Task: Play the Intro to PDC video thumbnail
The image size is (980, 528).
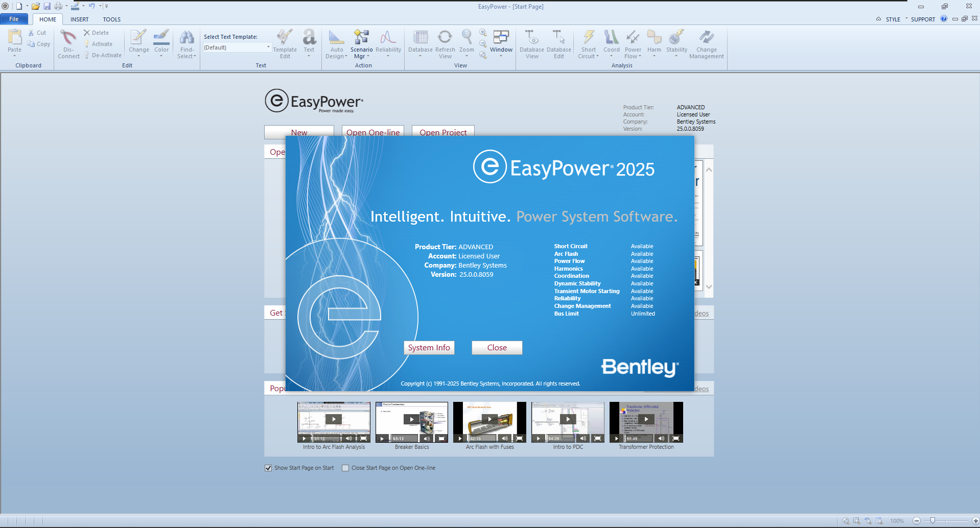Action: 568,419
